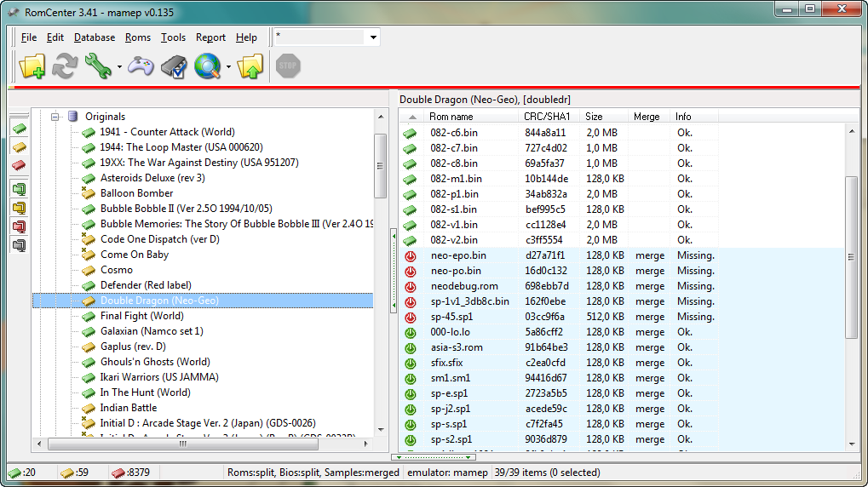This screenshot has height=487, width=868.
Task: Open the filter combo box dropdown
Action: (x=372, y=37)
